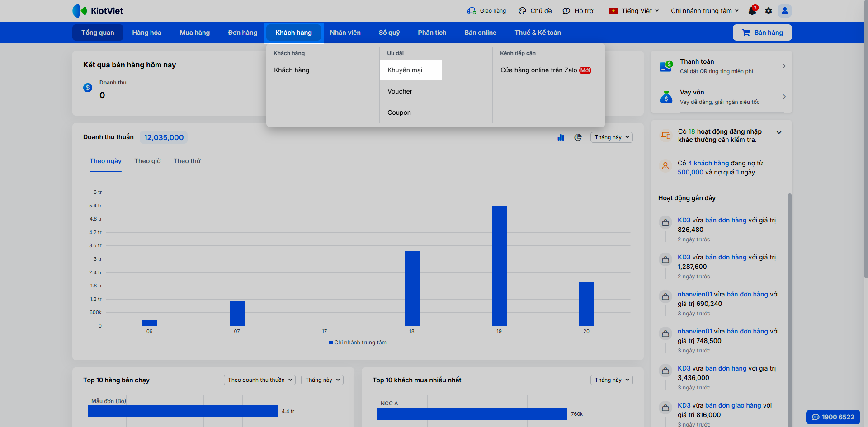
Task: Open the Chi nhánh trung tâm branch dropdown
Action: 705,11
